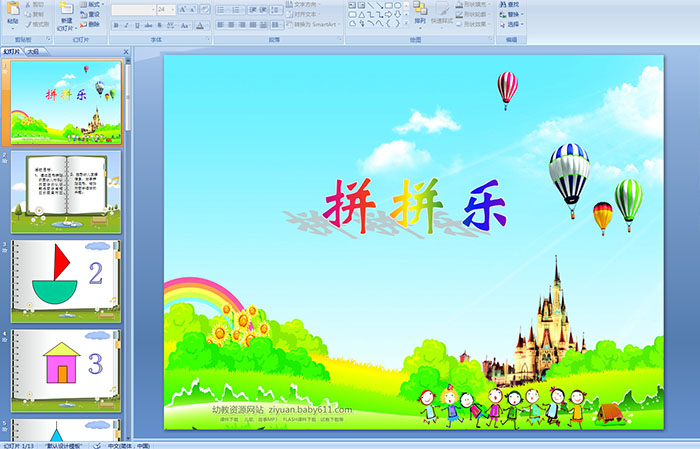Screen dimensions: 700x449
Task: Close the slides thumbnail pane
Action: [x=126, y=52]
